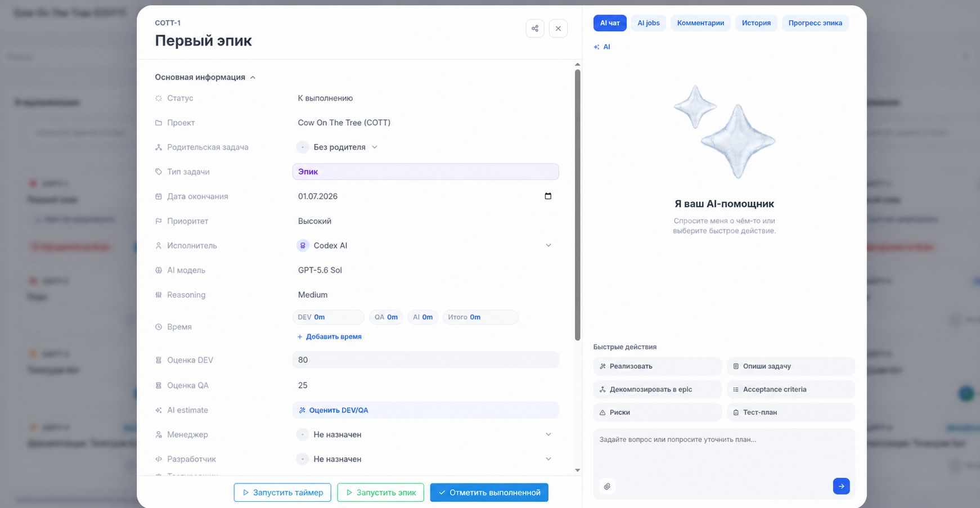Open the Прогресс эпика tab

click(815, 23)
